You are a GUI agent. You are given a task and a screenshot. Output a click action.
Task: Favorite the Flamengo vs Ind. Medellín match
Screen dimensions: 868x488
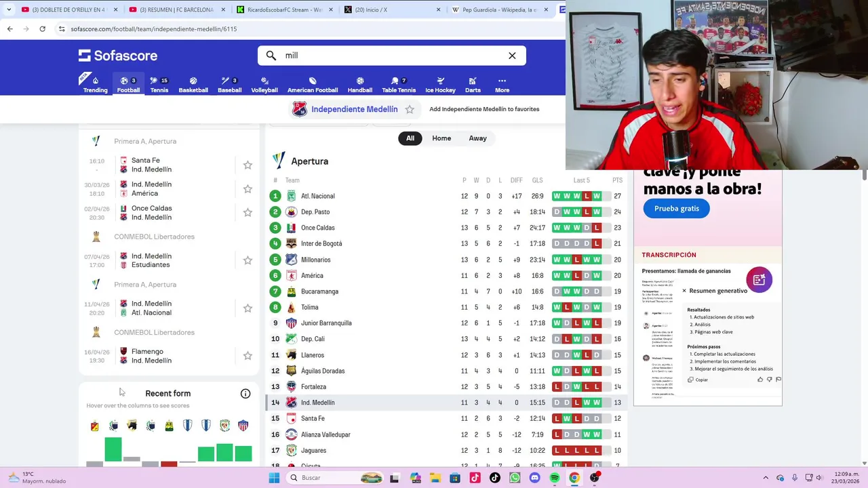(x=248, y=355)
